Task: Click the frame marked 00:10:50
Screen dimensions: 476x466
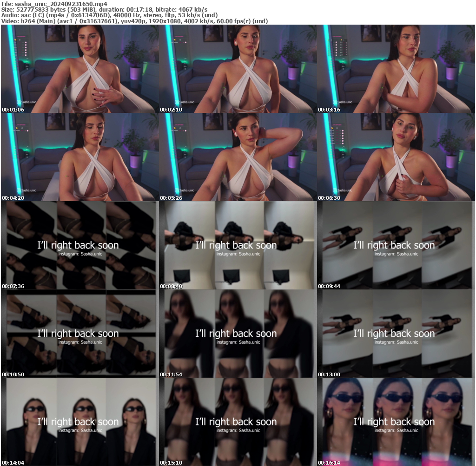Action: pyautogui.click(x=79, y=334)
